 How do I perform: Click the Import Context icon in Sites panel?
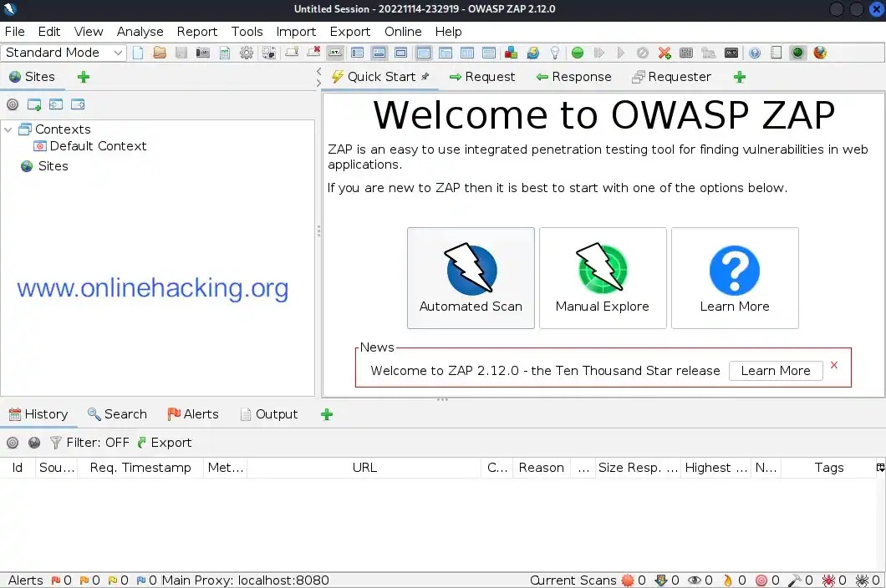pos(56,104)
